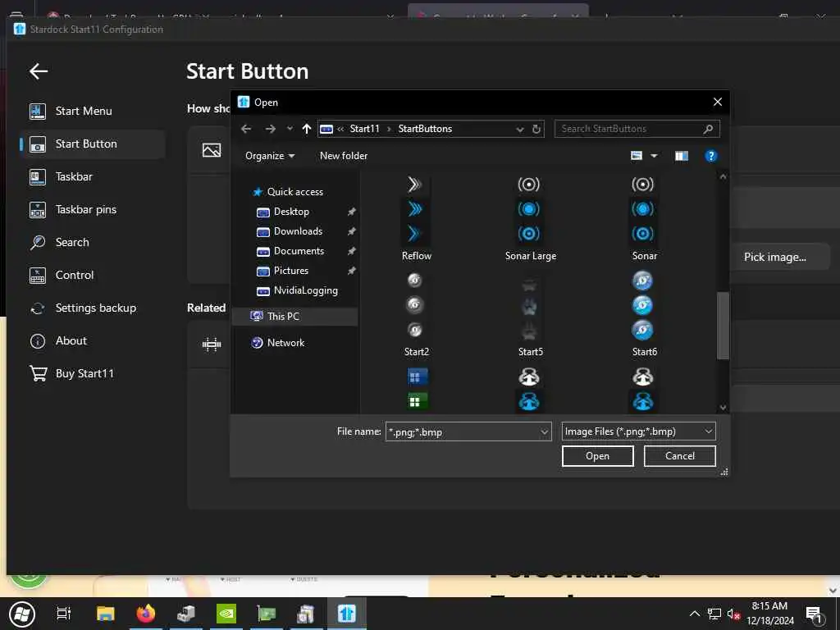The image size is (840, 630).
Task: Click the network tray icon
Action: pos(714,614)
